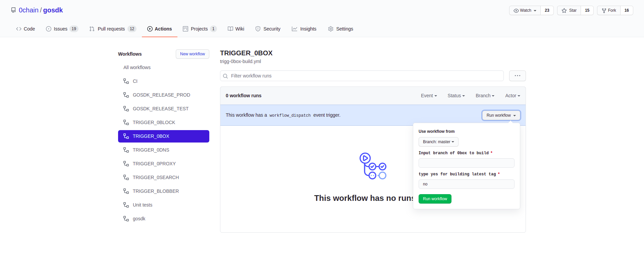Click the workflow icon beside Unit tests

(126, 205)
